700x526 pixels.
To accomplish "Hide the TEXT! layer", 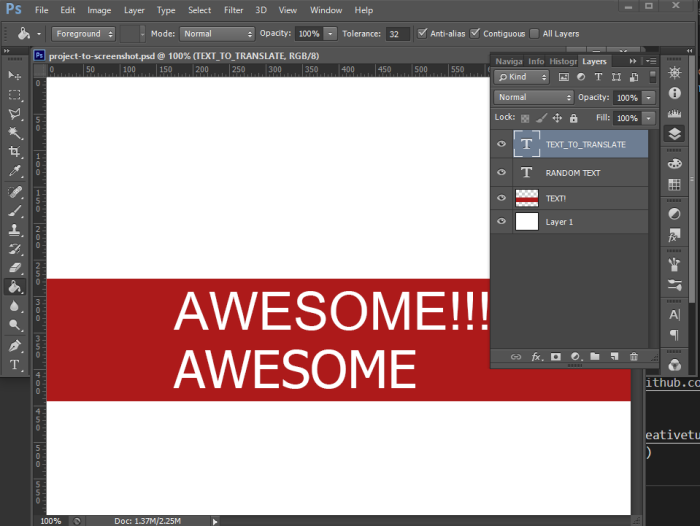I will click(x=501, y=197).
